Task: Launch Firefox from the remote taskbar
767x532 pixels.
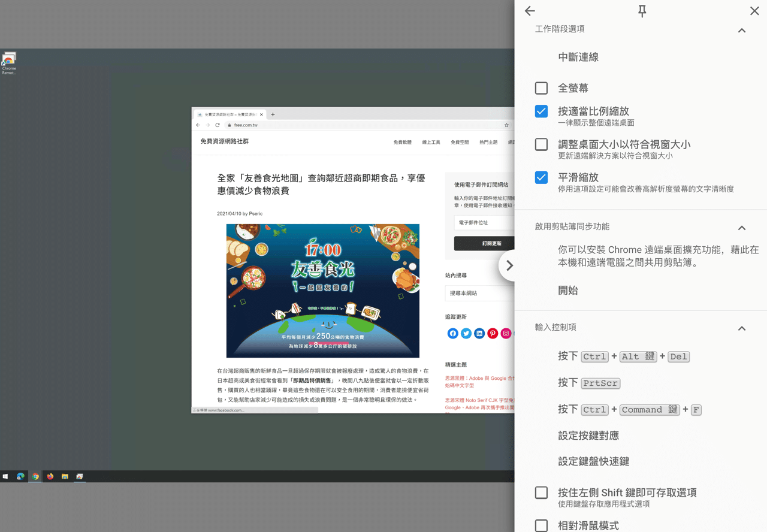Action: [50, 476]
